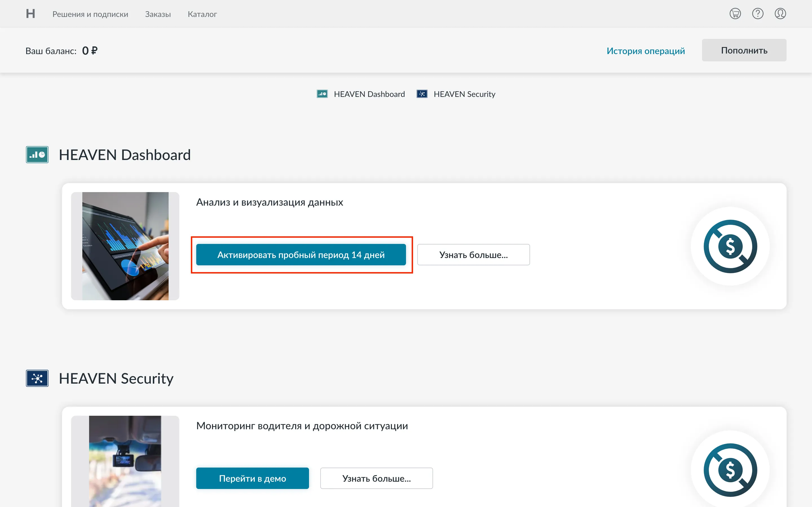Open the Решения и подписки menu
This screenshot has width=812, height=507.
[x=90, y=14]
